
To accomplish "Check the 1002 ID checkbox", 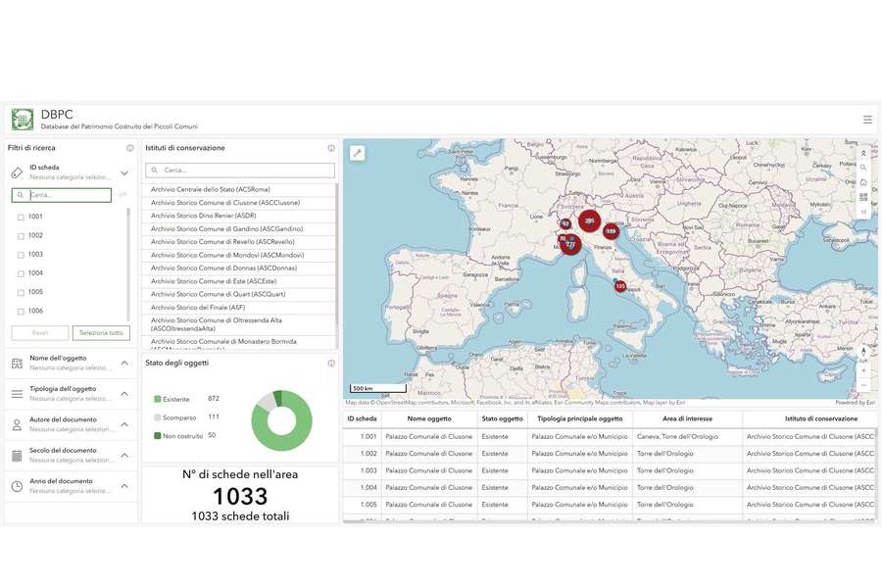I will click(21, 236).
